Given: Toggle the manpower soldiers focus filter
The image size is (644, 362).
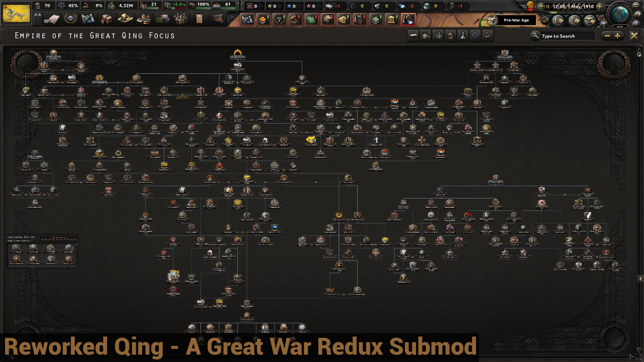Looking at the screenshot, I should pyautogui.click(x=438, y=36).
